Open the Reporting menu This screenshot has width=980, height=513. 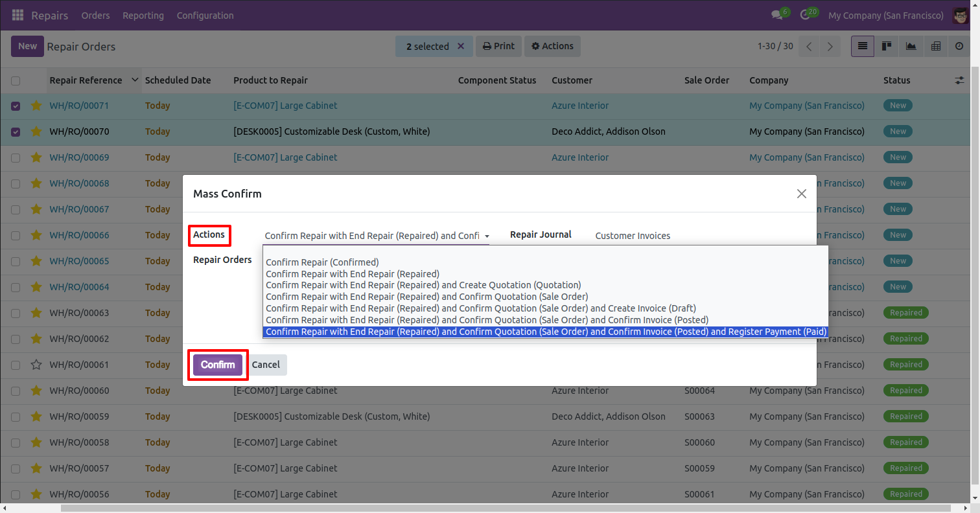point(143,15)
